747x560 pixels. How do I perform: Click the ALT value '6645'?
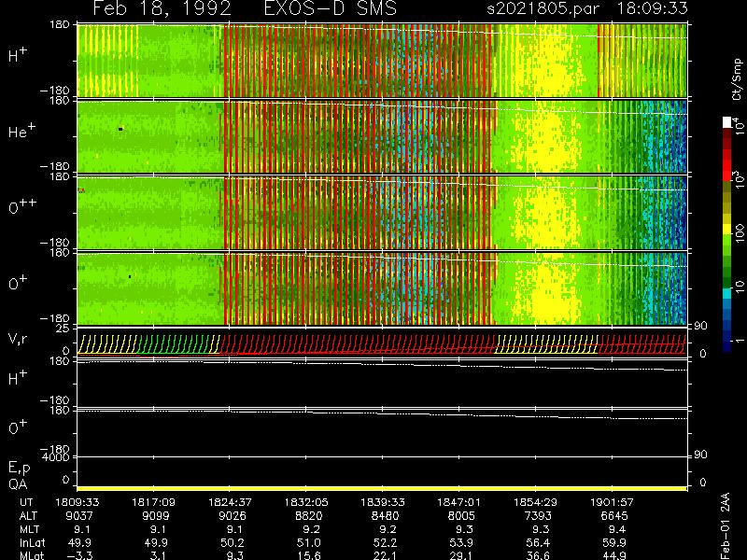coord(614,516)
